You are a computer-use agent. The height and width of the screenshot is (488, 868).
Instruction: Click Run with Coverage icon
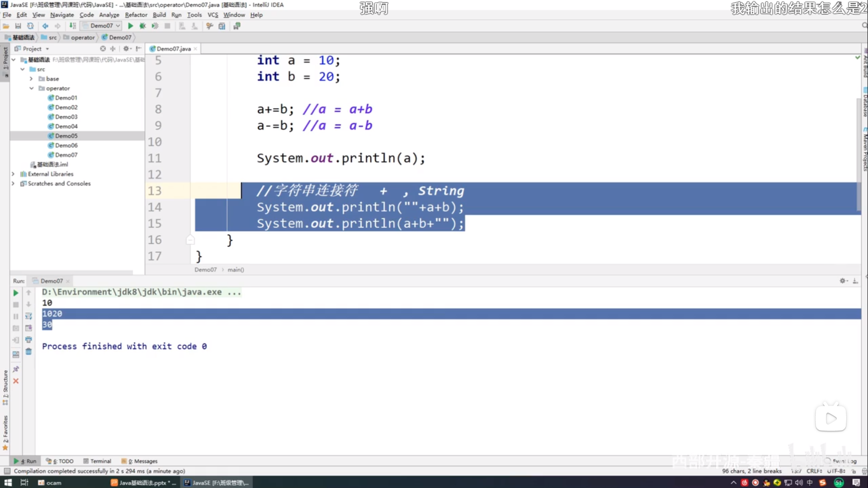155,26
